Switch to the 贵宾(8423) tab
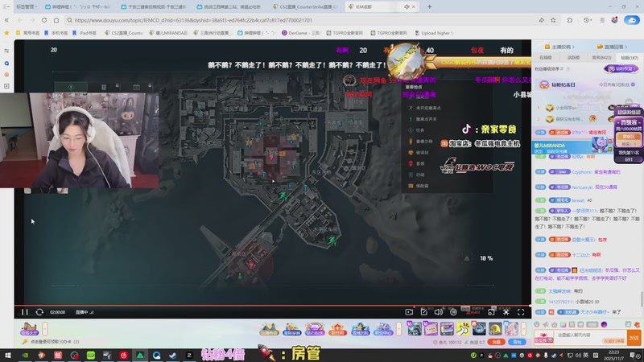 (x=601, y=58)
